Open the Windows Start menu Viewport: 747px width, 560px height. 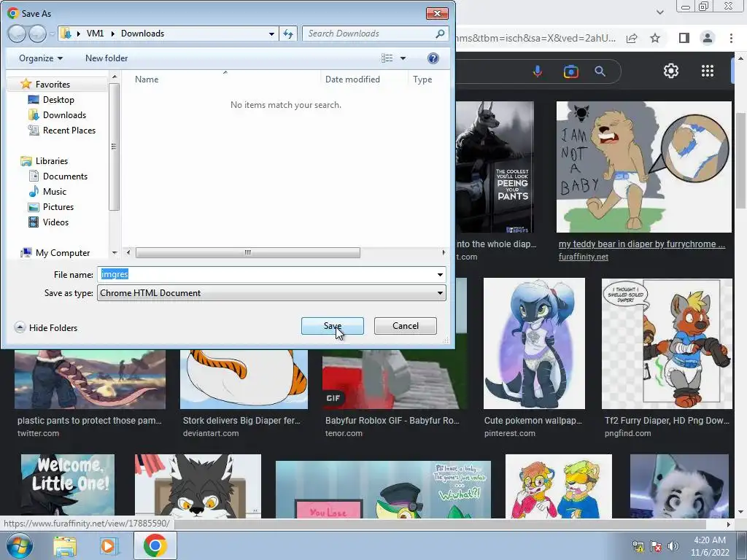point(20,545)
